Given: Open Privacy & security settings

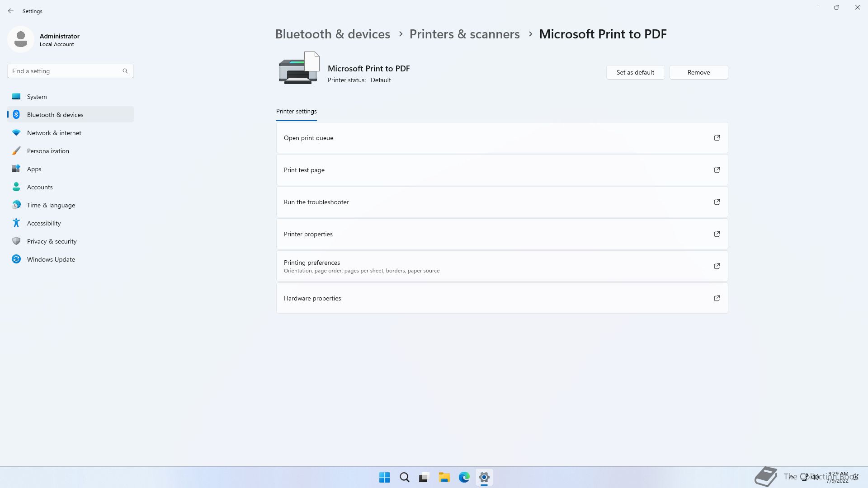Looking at the screenshot, I should (71, 241).
